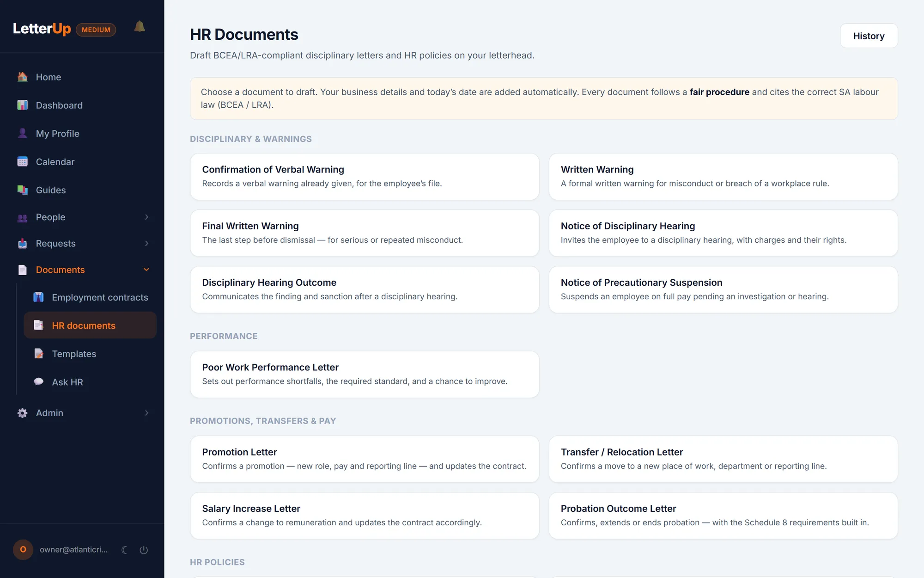Draft a Written Warning document
The width and height of the screenshot is (924, 578).
723,177
